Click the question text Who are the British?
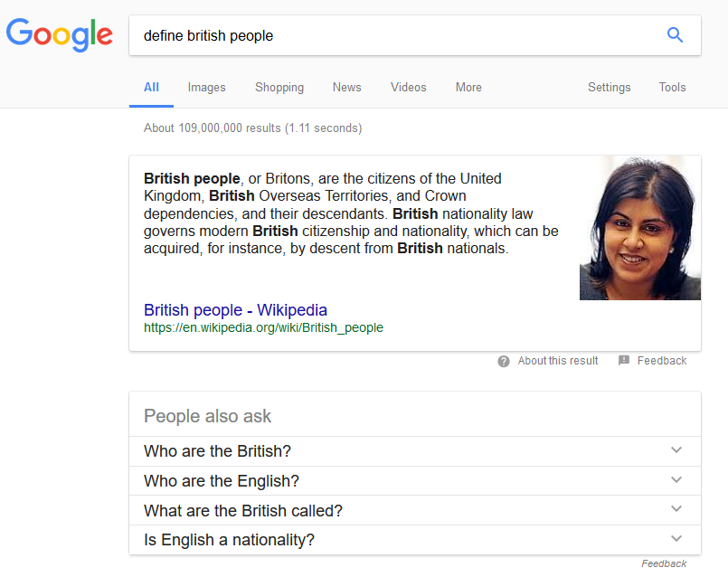728x577 pixels. click(x=217, y=451)
